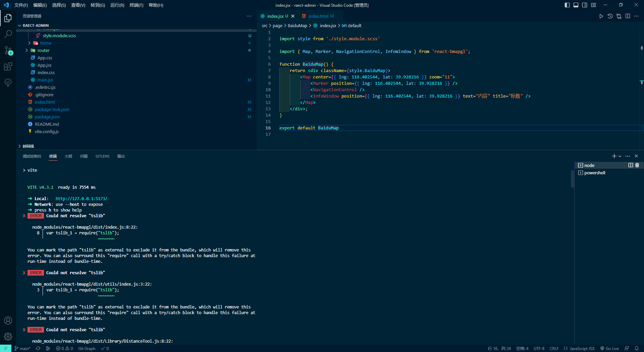
Task: Open main.jsx in the explorer
Action: pos(136,80)
